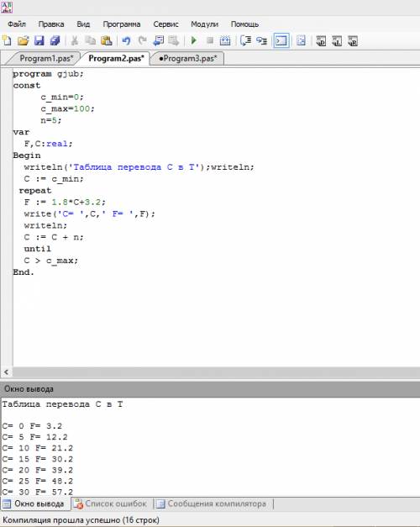This screenshot has width=420, height=527.
Task: Open the Файл menu
Action: point(17,24)
